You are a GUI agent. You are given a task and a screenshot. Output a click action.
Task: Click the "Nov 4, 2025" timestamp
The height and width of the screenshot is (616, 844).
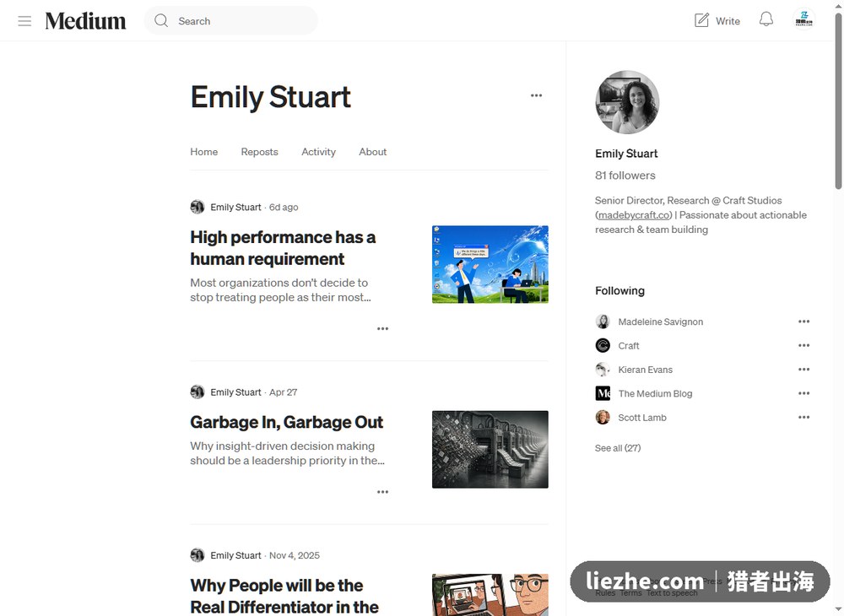(x=295, y=555)
